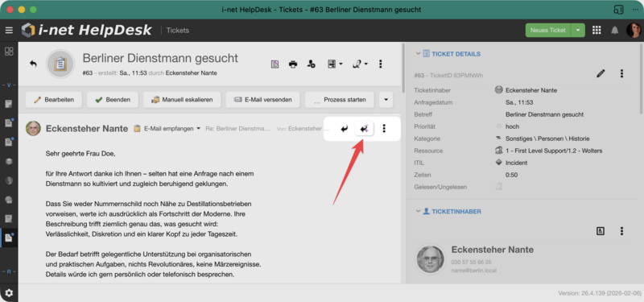Create a ticket with Neues Ticket
Image resolution: width=644 pixels, height=302 pixels.
[548, 30]
